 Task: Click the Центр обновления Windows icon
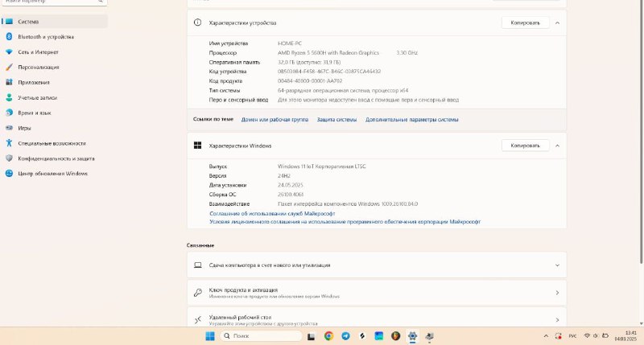[9, 174]
